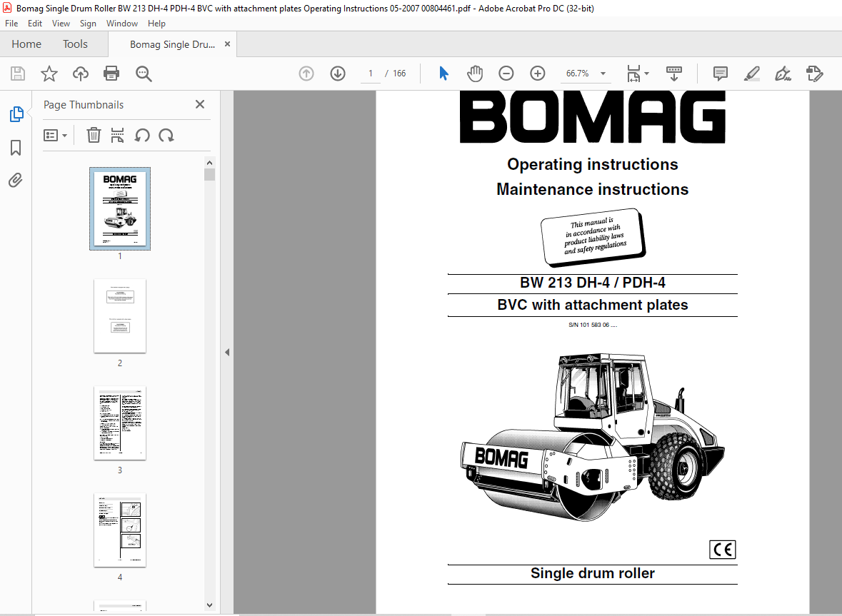Add a comment with the speech bubble icon
842x616 pixels.
(720, 74)
